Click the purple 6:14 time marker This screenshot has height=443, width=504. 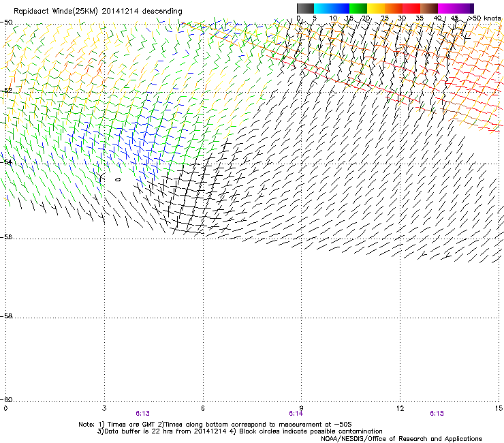(296, 414)
